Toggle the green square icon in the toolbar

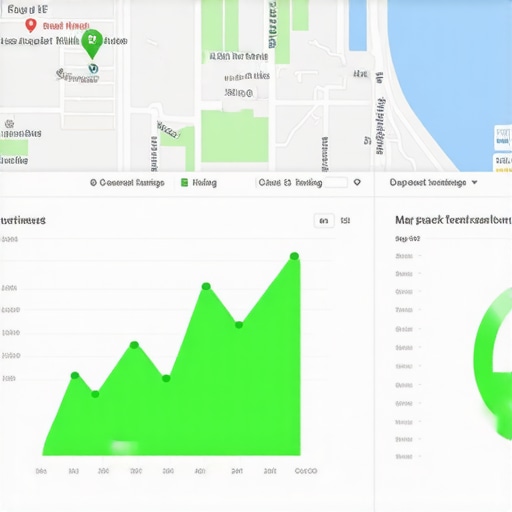pyautogui.click(x=184, y=182)
